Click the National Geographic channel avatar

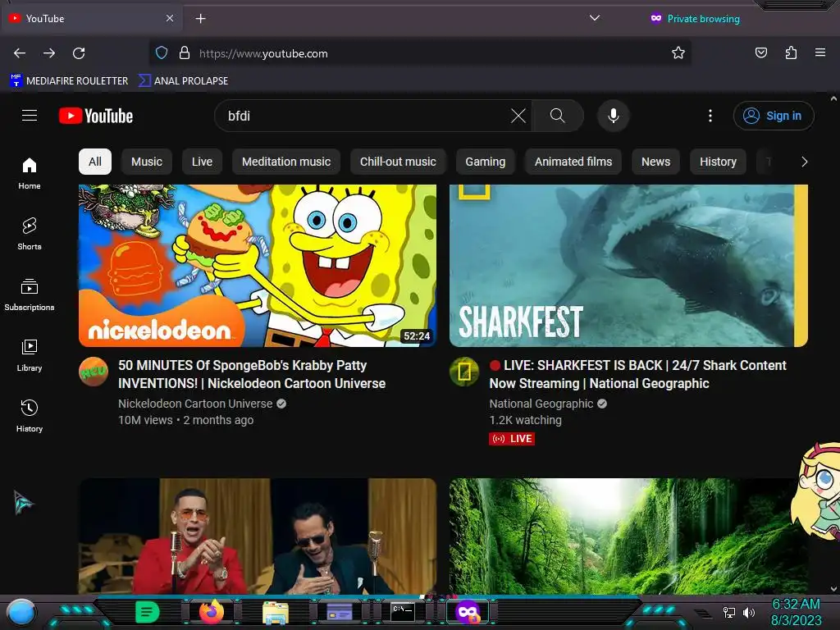(x=464, y=372)
